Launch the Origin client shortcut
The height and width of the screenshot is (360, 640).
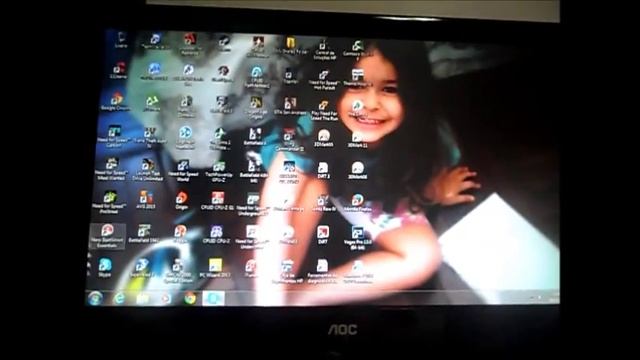182,200
